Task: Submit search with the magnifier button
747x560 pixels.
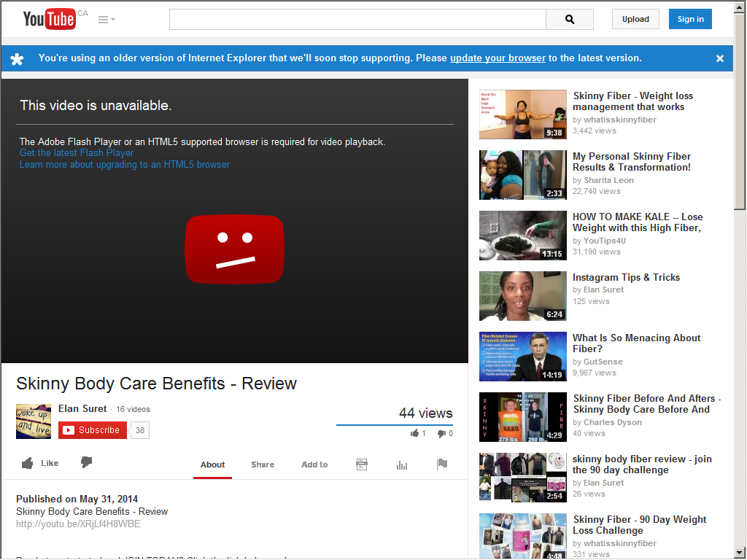Action: (570, 19)
